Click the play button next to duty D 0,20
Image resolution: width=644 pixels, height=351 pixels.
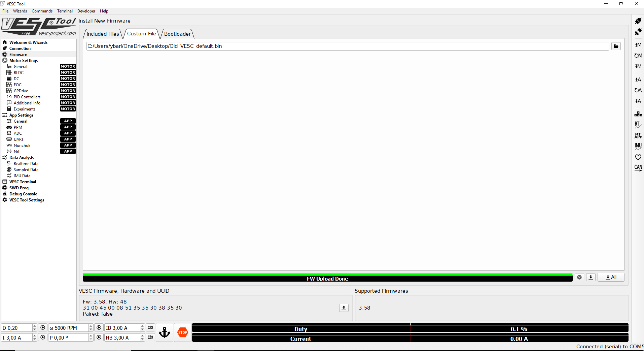pos(43,328)
